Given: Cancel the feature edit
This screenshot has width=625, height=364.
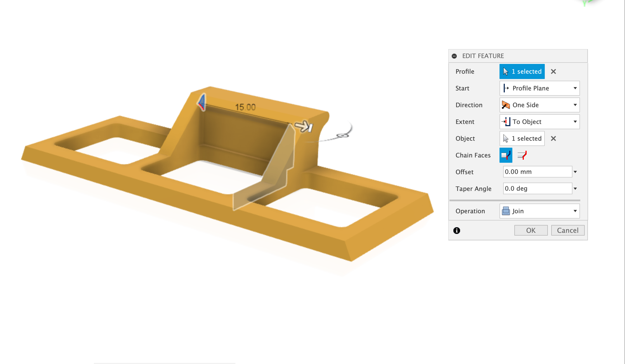Looking at the screenshot, I should pos(568,230).
